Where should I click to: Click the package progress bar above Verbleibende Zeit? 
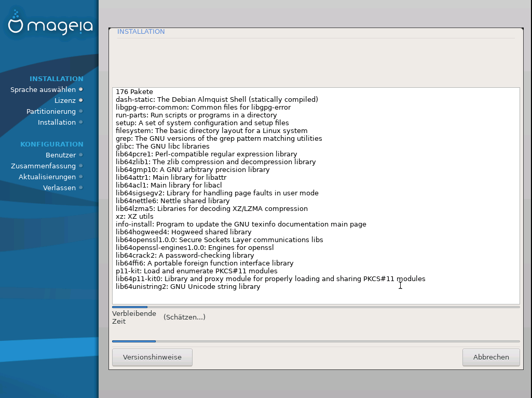(x=316, y=307)
